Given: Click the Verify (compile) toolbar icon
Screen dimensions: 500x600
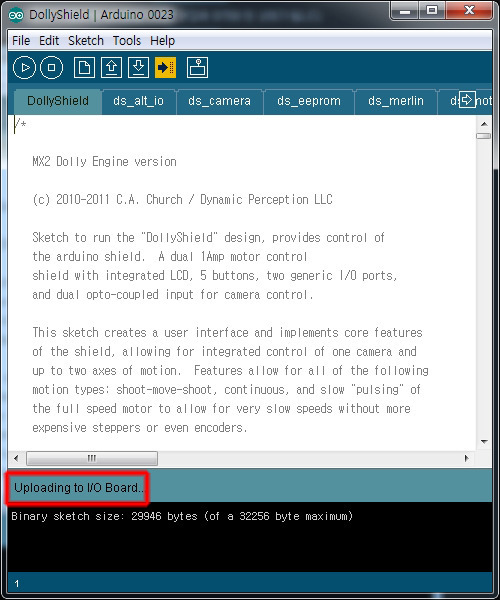Looking at the screenshot, I should click(x=24, y=68).
